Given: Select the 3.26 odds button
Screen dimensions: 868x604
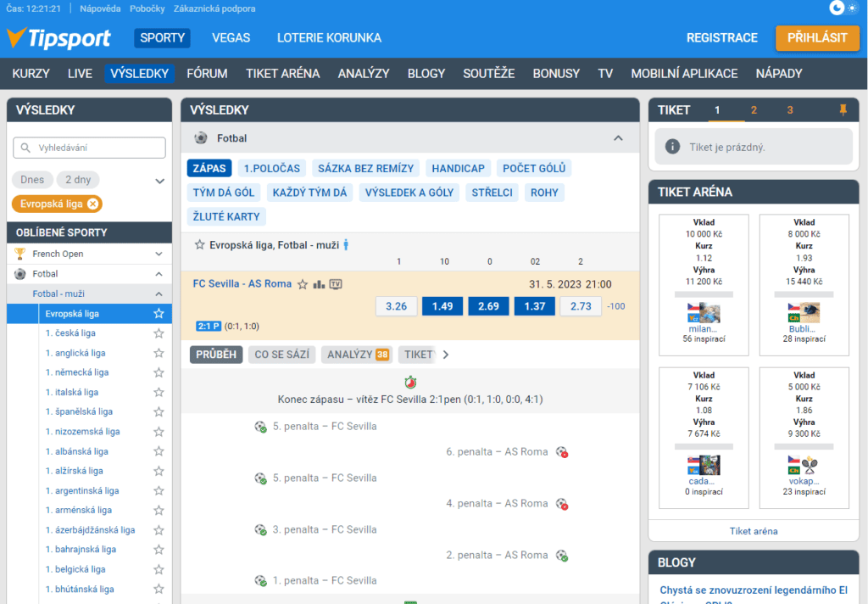Looking at the screenshot, I should tap(397, 306).
